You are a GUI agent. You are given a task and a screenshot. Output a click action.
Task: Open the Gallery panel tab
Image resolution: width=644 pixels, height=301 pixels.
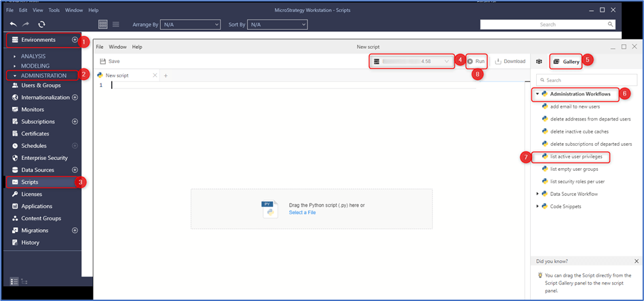click(x=566, y=62)
